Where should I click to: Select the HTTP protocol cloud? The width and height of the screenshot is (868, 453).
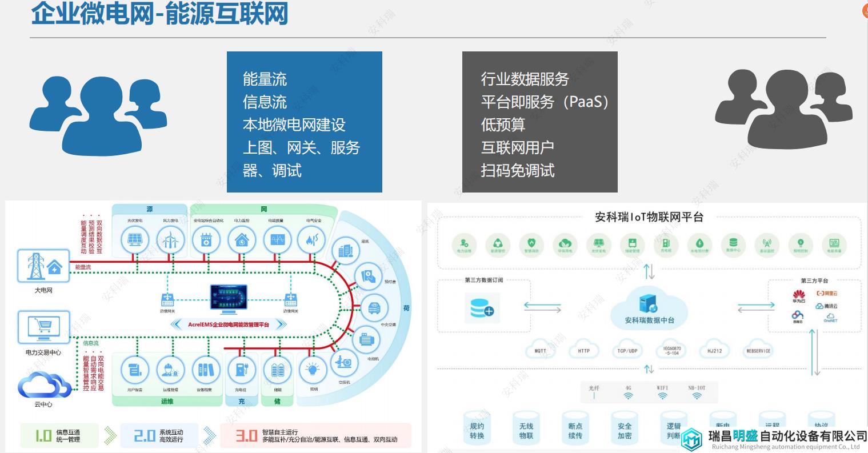tap(583, 351)
